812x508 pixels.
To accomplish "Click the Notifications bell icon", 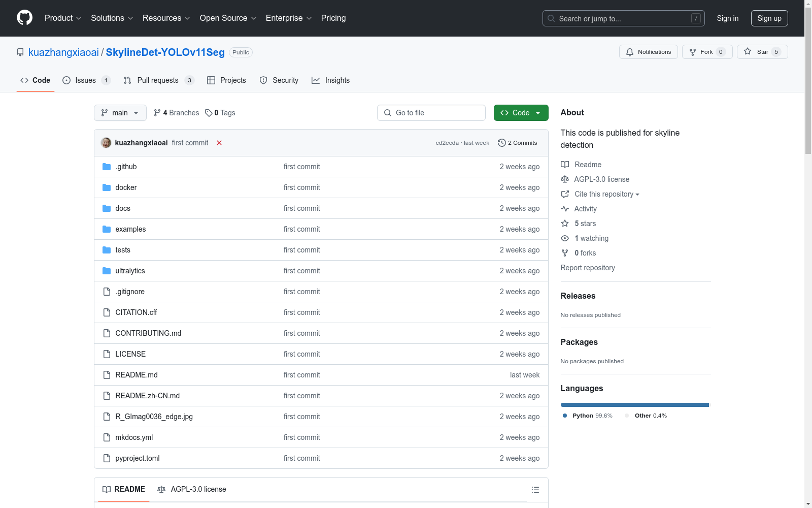I will (630, 52).
